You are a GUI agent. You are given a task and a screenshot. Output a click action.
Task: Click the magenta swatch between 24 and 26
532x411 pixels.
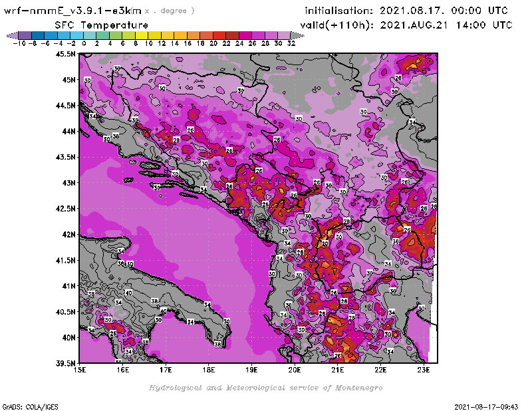tap(245, 35)
